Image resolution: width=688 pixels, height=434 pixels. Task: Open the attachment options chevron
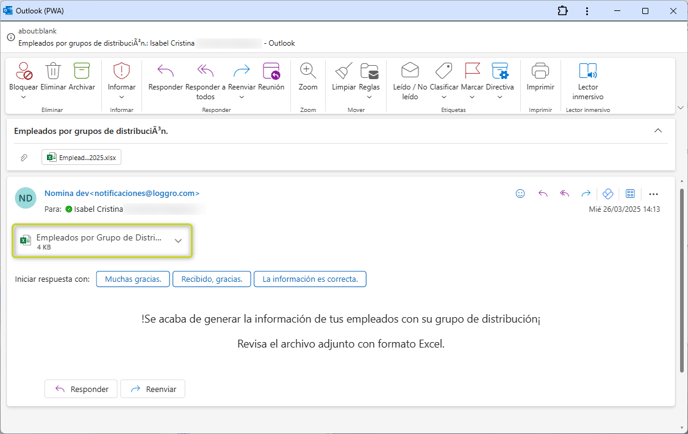click(178, 240)
